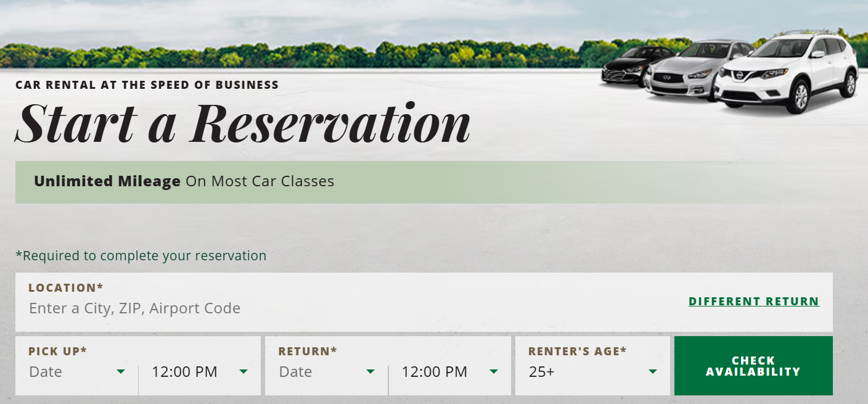Click the Pick Up time dropdown arrow

[244, 372]
